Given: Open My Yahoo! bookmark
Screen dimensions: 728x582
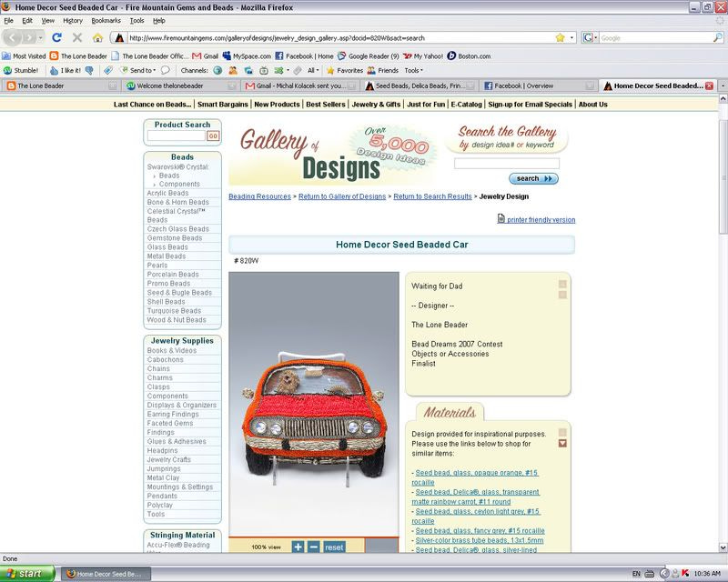Looking at the screenshot, I should click(423, 56).
